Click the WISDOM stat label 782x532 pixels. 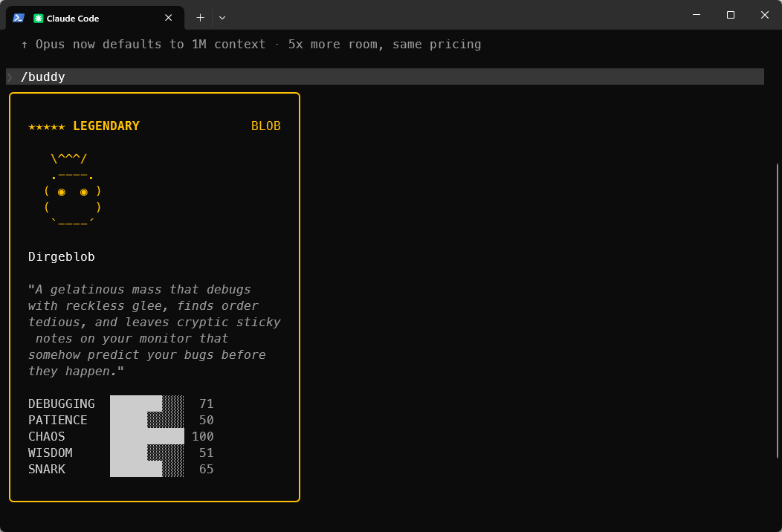click(x=51, y=452)
